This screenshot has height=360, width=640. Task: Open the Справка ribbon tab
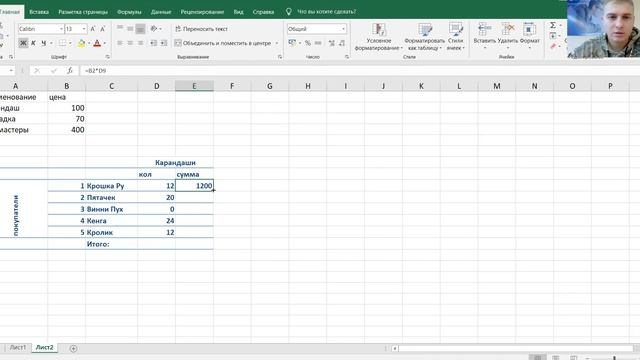click(x=263, y=12)
